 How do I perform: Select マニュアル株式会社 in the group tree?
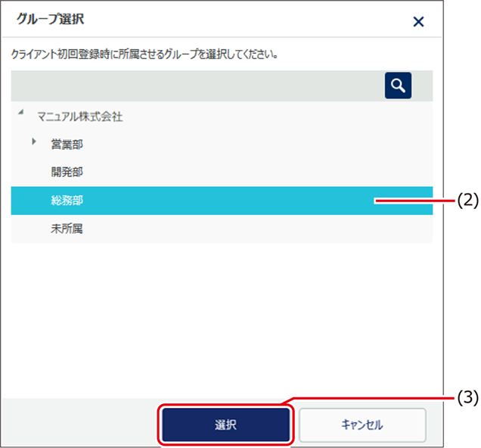pyautogui.click(x=79, y=117)
